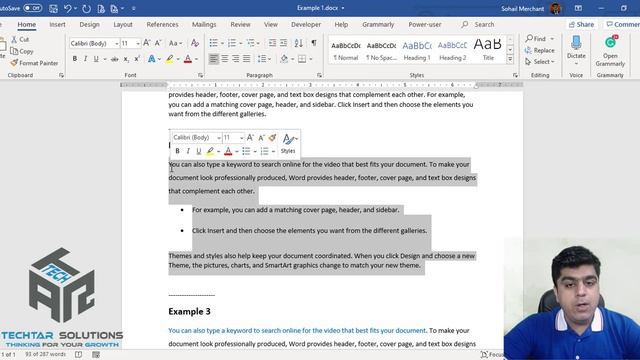
Task: Apply the Heading 1 style
Action: point(417,50)
